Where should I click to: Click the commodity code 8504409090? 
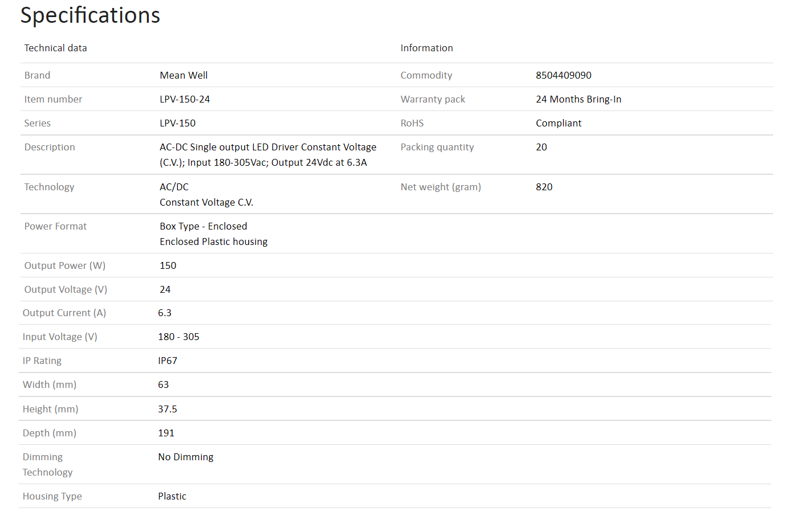[x=563, y=75]
